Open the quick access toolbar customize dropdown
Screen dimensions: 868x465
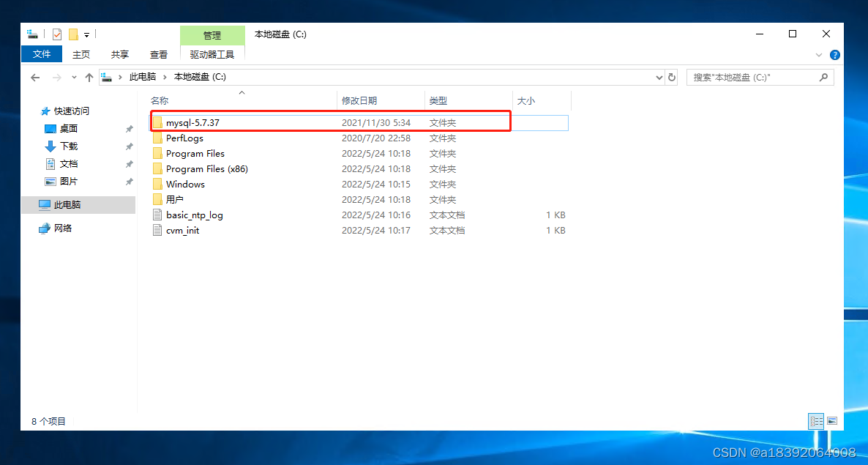pyautogui.click(x=87, y=34)
